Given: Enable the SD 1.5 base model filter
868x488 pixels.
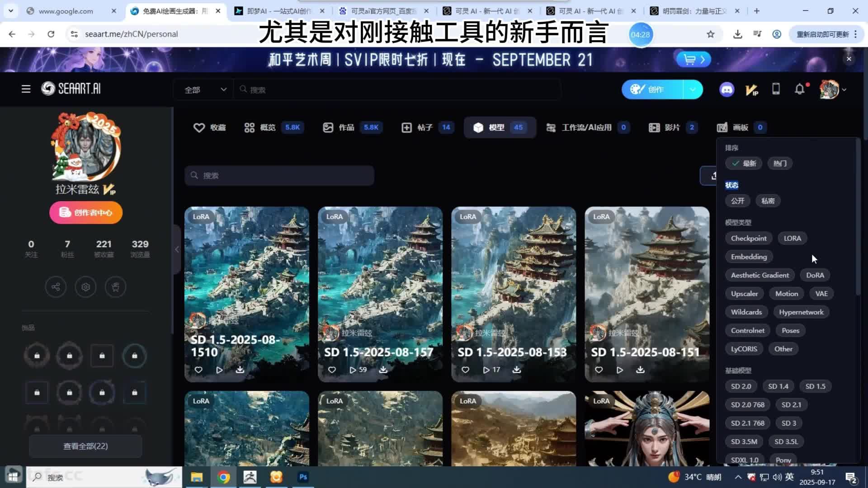Looking at the screenshot, I should coord(815,386).
